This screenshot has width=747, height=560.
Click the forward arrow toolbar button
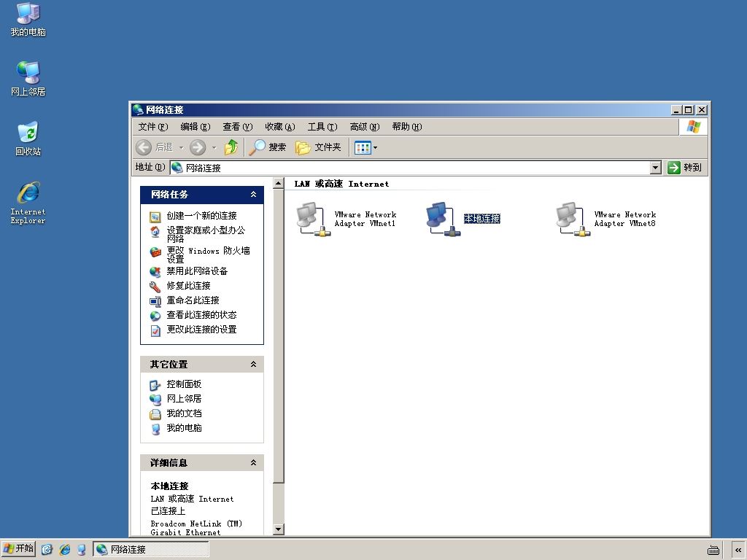click(198, 147)
